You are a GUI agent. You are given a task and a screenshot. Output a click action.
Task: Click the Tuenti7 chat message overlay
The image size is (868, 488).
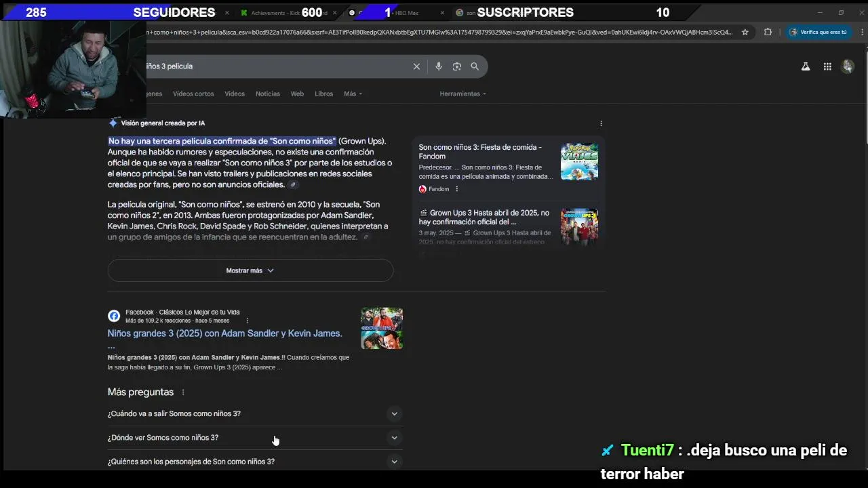tap(724, 462)
